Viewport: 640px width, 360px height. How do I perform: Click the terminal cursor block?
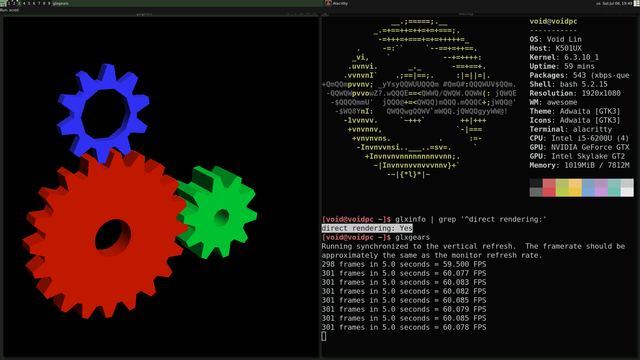click(324, 336)
